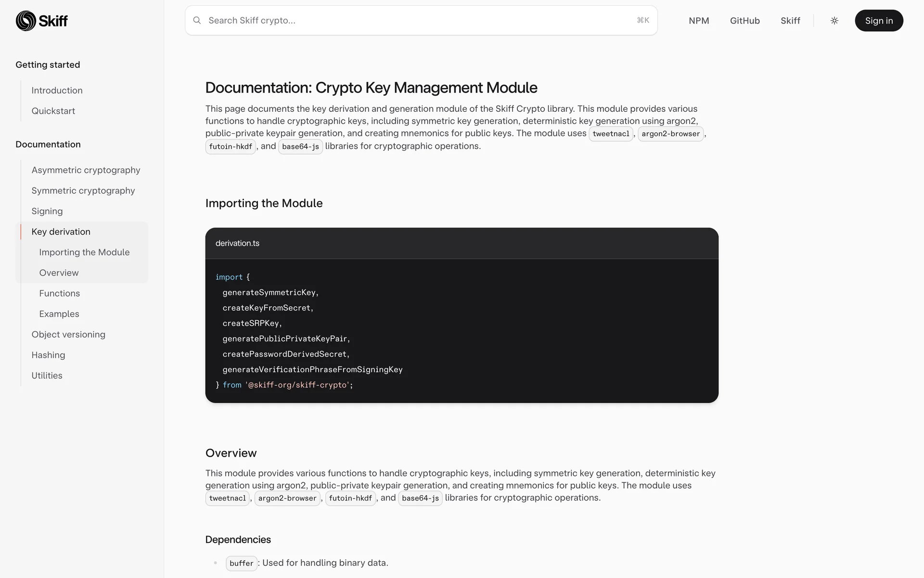Jump to Examples subsection
The height and width of the screenshot is (578, 924).
tap(59, 314)
